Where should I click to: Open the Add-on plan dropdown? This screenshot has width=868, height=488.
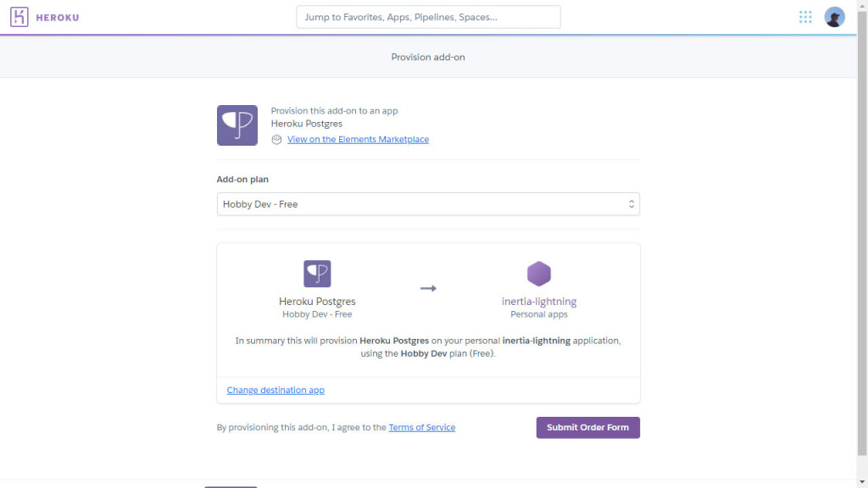(428, 204)
